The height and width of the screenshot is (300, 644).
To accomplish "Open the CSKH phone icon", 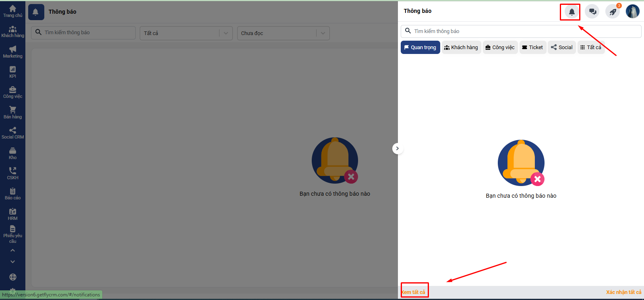I will click(12, 174).
